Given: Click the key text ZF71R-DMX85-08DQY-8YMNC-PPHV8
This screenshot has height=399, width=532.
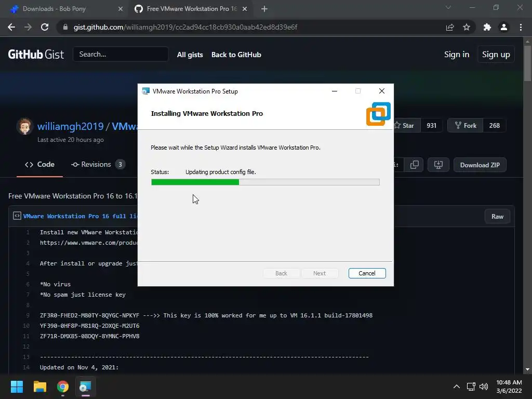Looking at the screenshot, I should tap(89, 336).
